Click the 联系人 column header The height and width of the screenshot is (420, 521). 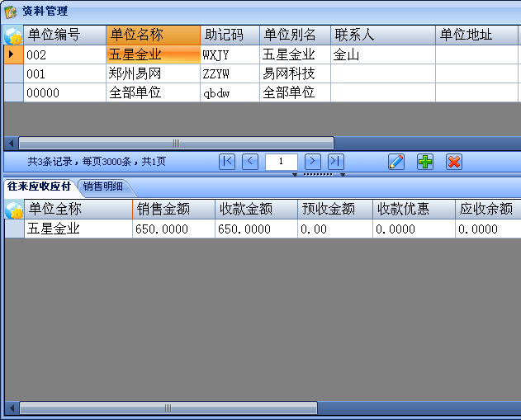(x=383, y=35)
